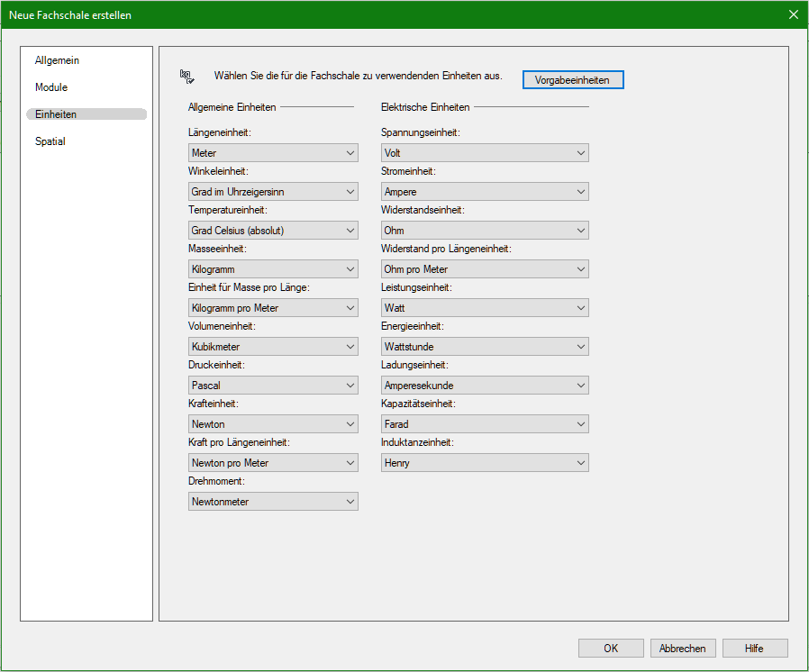Confirm the dialog with OK

611,649
